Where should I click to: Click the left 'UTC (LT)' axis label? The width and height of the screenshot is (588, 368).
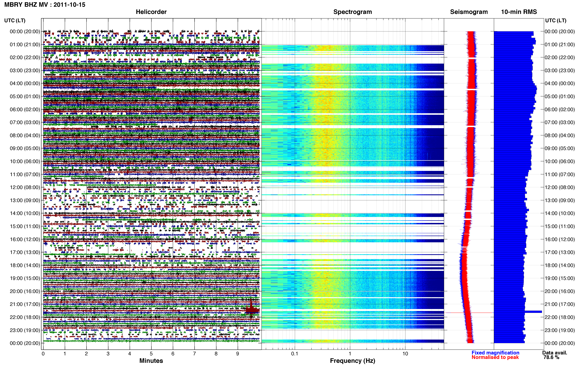click(15, 20)
